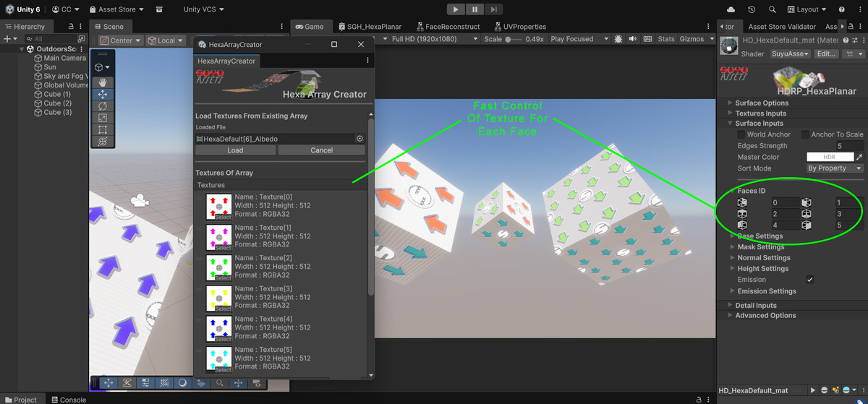Click the Master Color eyedropper icon
The image size is (868, 404).
(x=859, y=157)
